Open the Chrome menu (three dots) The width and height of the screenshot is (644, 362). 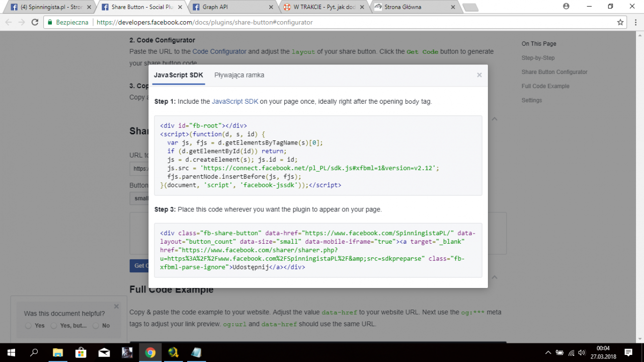coord(635,22)
